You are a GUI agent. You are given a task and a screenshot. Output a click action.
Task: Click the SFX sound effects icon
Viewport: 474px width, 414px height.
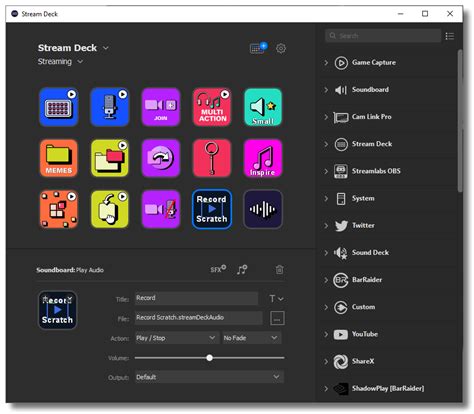(218, 269)
